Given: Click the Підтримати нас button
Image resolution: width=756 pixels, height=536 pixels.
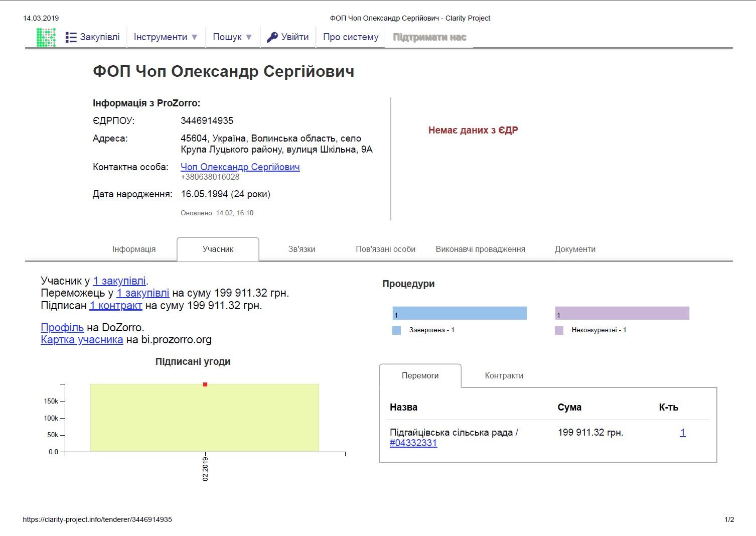Looking at the screenshot, I should pos(429,37).
